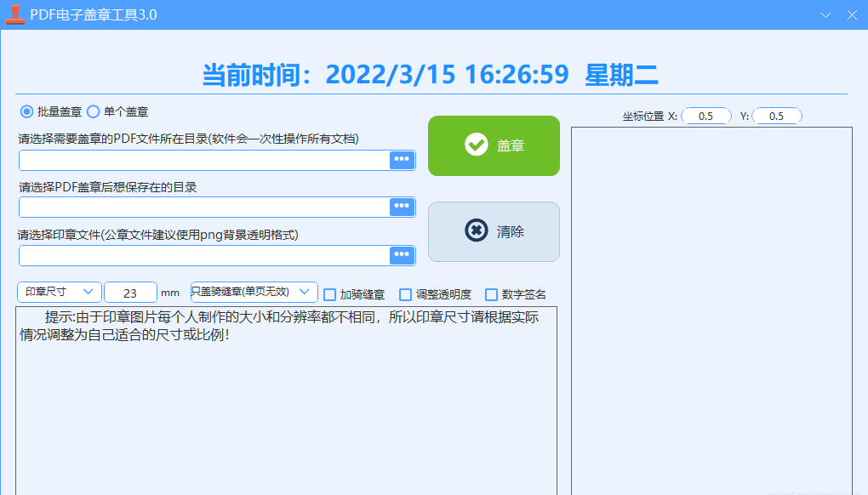868x495 pixels.
Task: Click the 提示 log text area
Action: coord(286,401)
